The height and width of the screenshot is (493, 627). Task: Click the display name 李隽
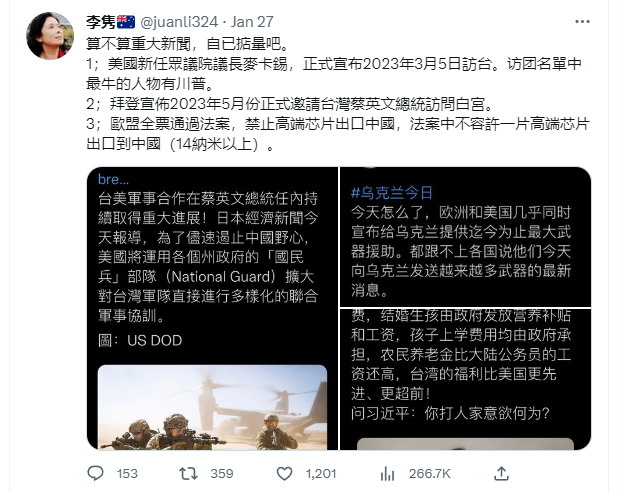101,22
